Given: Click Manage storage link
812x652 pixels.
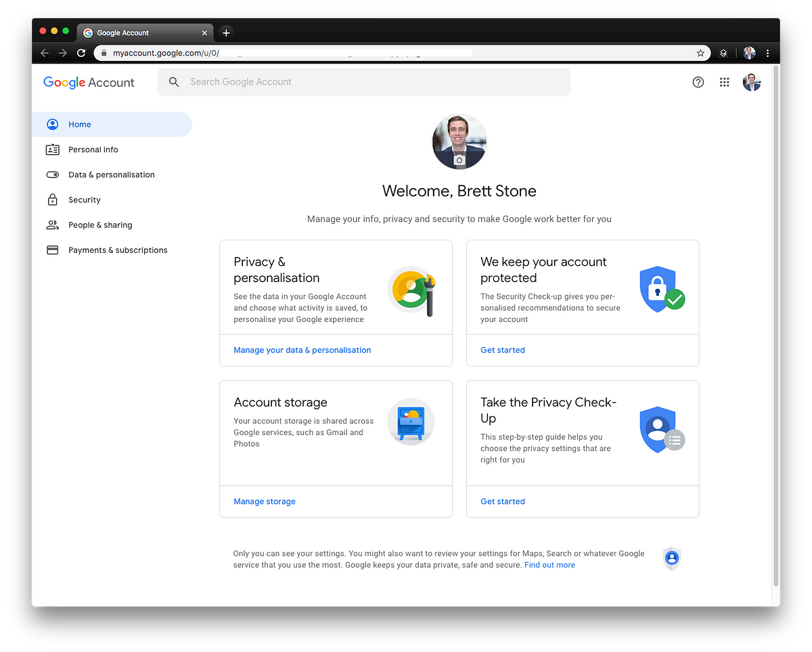Looking at the screenshot, I should coord(265,501).
